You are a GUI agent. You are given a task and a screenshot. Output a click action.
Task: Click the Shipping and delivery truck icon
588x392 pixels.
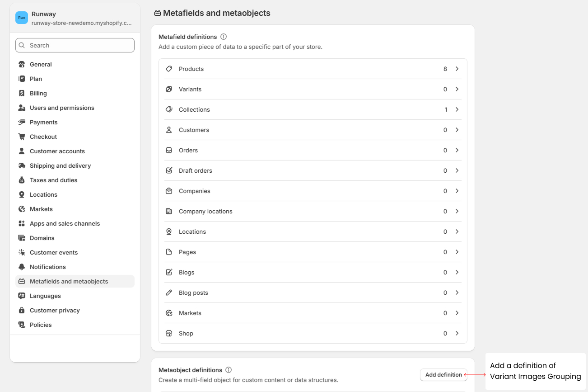(22, 165)
